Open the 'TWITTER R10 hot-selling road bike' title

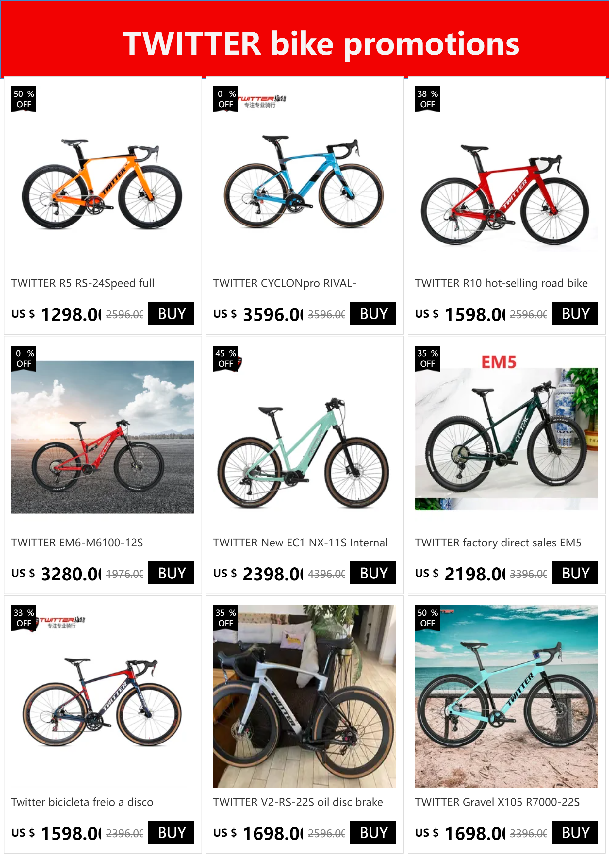[x=501, y=283]
